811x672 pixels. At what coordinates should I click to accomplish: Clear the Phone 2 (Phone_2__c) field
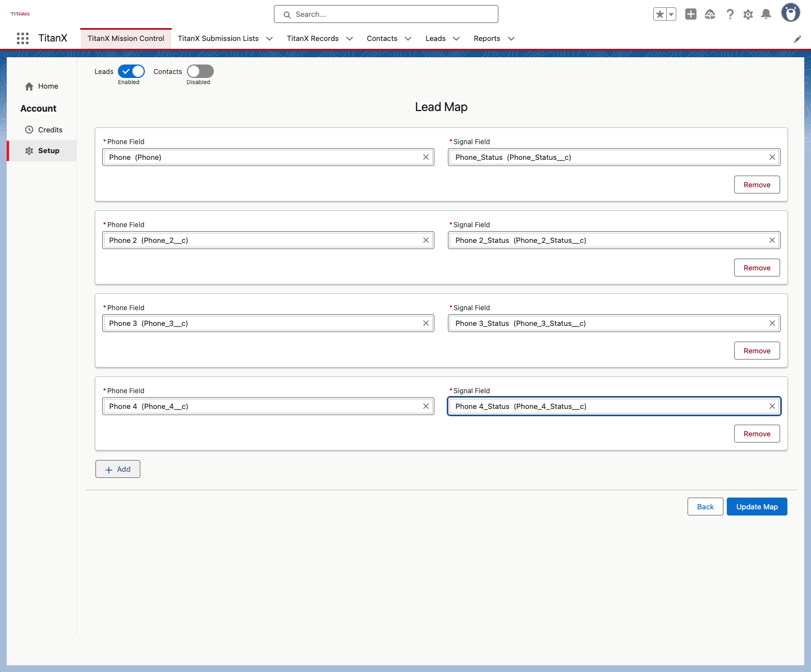[x=426, y=240]
